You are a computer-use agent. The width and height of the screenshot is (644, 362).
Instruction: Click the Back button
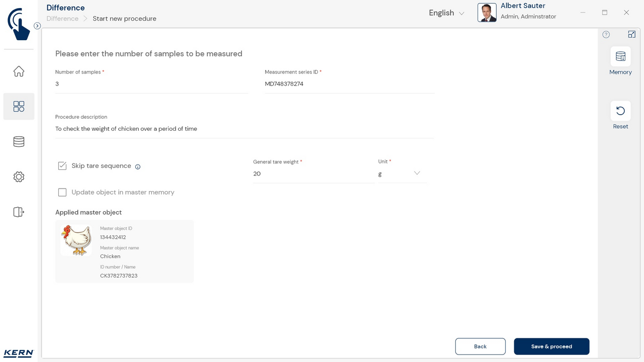tap(480, 346)
